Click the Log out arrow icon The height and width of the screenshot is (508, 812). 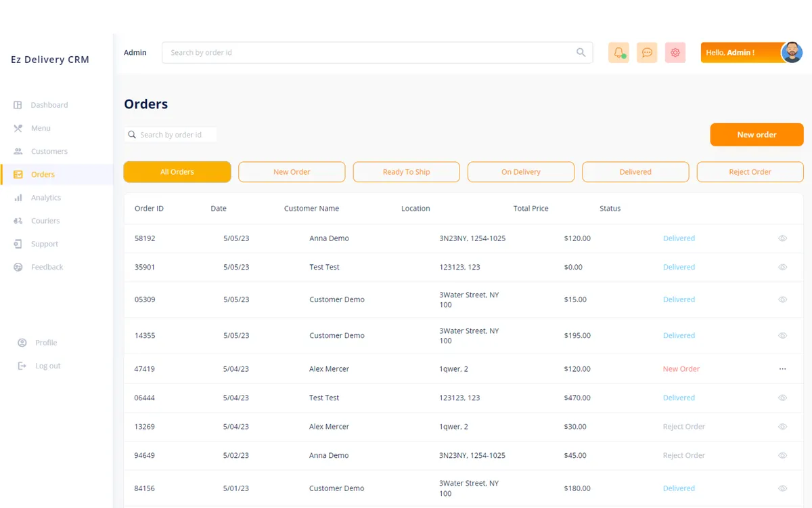(x=22, y=366)
